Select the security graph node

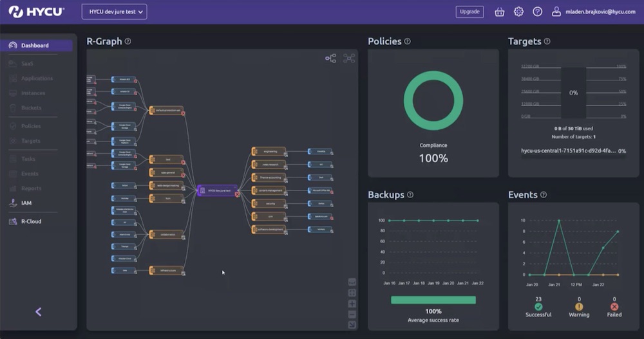coord(269,203)
